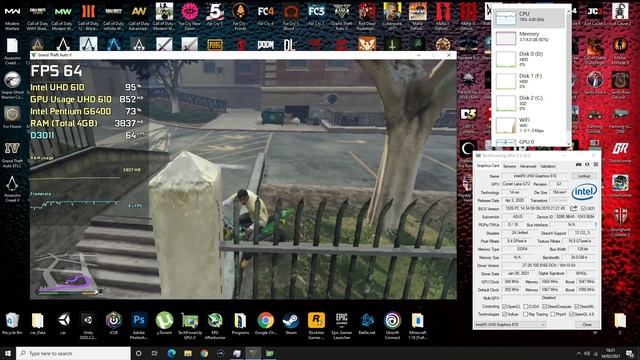Open Google Chrome desktop shortcut

pos(265,324)
